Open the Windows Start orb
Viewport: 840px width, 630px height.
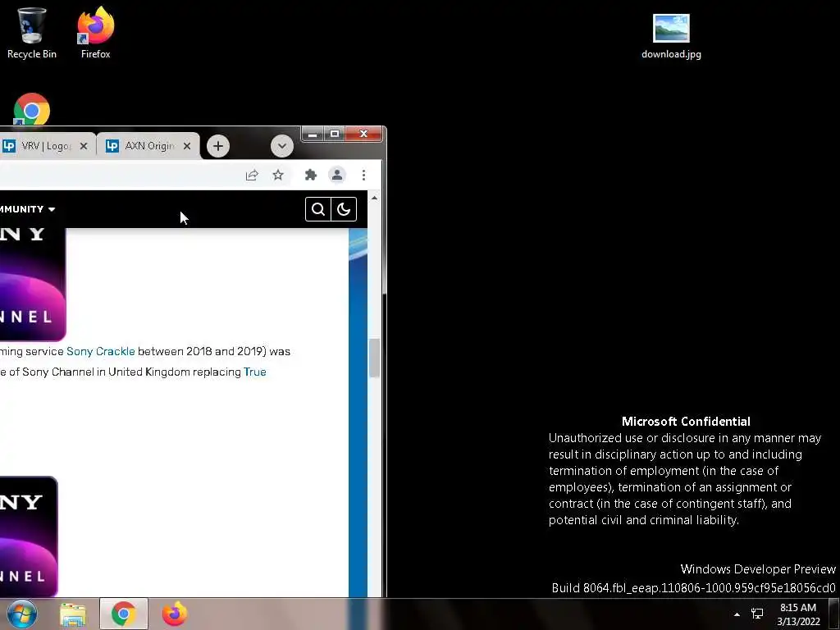[x=22, y=614]
